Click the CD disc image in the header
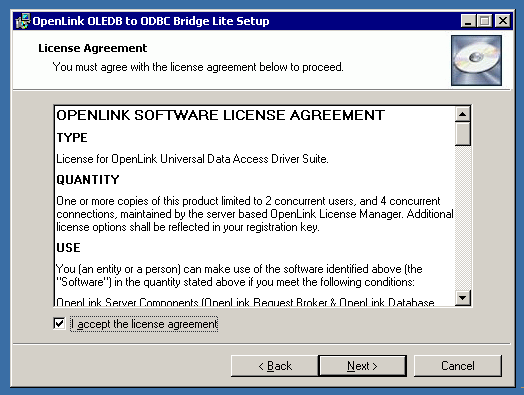 click(x=476, y=60)
